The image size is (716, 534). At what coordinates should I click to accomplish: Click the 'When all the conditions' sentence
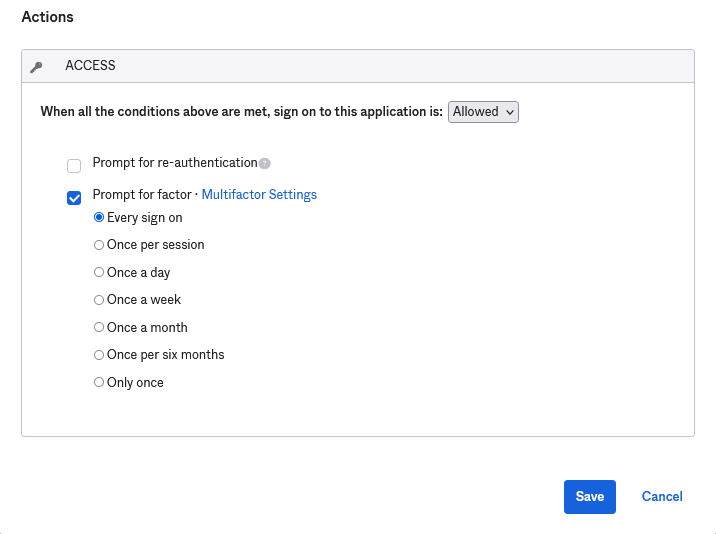click(240, 112)
